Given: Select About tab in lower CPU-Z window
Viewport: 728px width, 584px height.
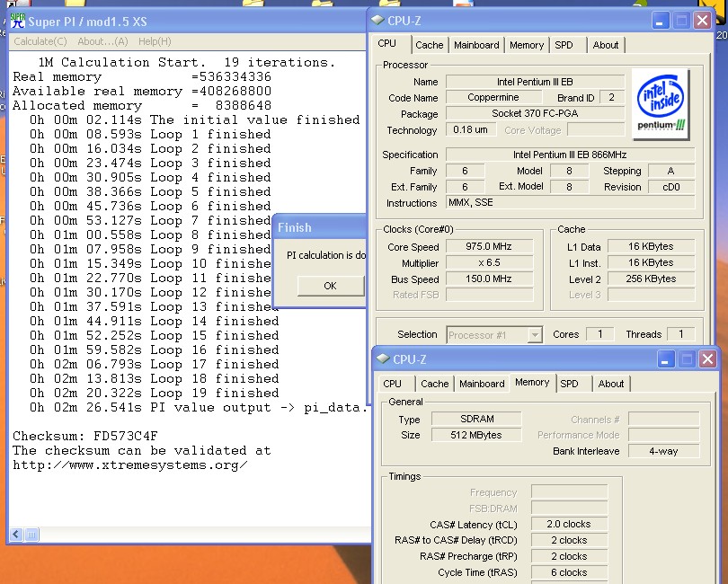Looking at the screenshot, I should click(x=611, y=384).
